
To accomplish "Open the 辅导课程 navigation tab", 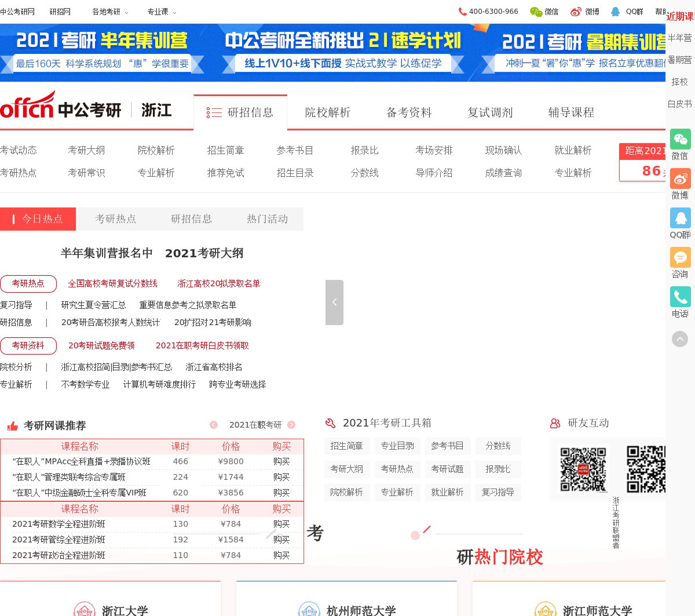I will [x=571, y=112].
